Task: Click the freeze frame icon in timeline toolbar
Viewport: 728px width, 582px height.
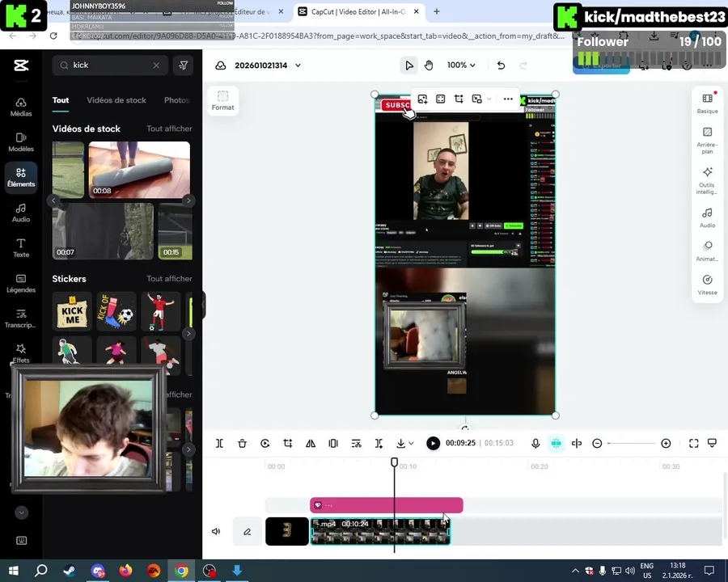Action: point(333,443)
